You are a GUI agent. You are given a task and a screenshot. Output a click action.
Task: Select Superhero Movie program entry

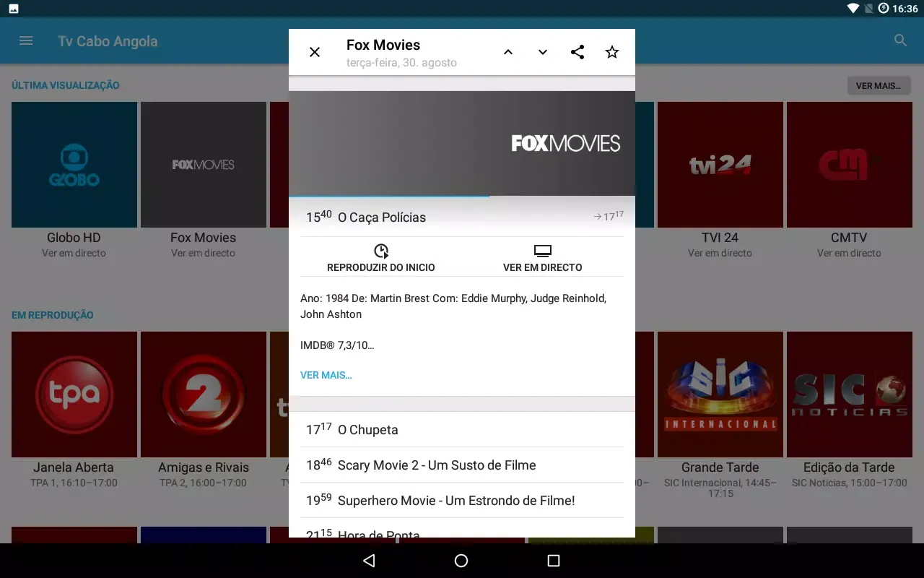[x=462, y=500]
